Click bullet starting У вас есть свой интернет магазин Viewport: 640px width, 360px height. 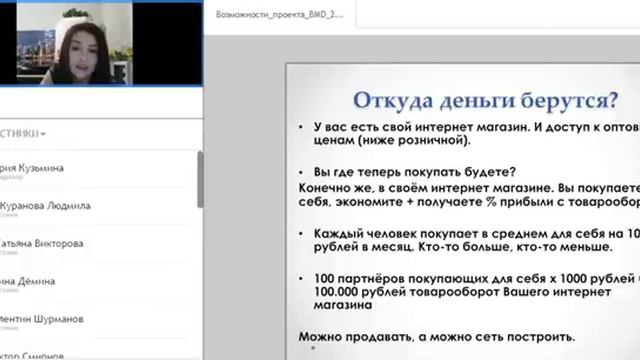point(477,133)
